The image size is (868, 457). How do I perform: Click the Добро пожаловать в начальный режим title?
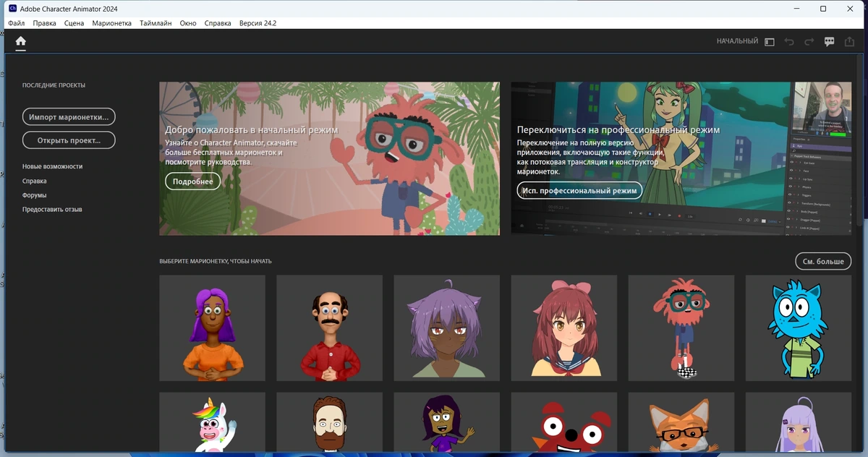click(x=251, y=130)
